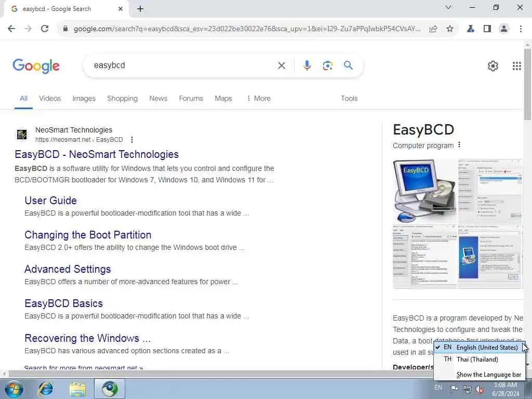Image resolution: width=532 pixels, height=399 pixels.
Task: Open the search Tools options
Action: tap(349, 98)
